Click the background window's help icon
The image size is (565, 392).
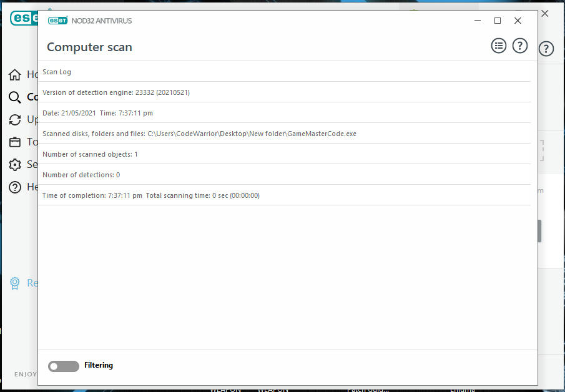click(x=546, y=49)
